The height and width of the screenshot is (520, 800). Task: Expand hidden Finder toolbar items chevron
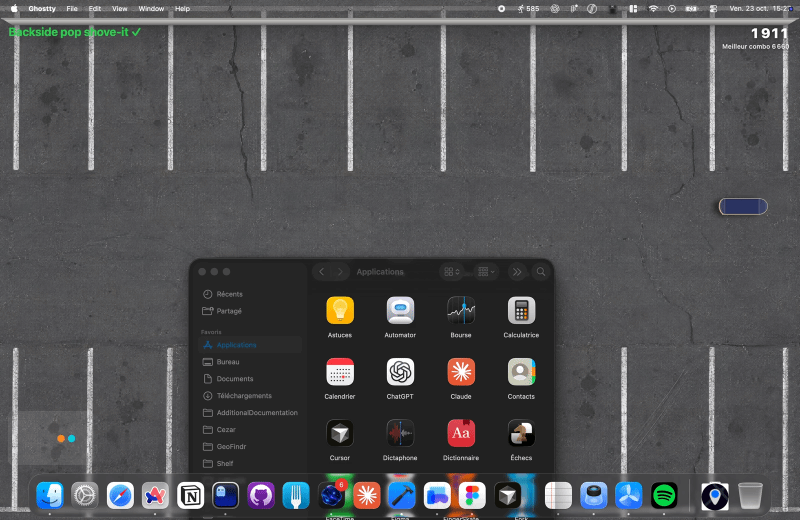(x=517, y=271)
